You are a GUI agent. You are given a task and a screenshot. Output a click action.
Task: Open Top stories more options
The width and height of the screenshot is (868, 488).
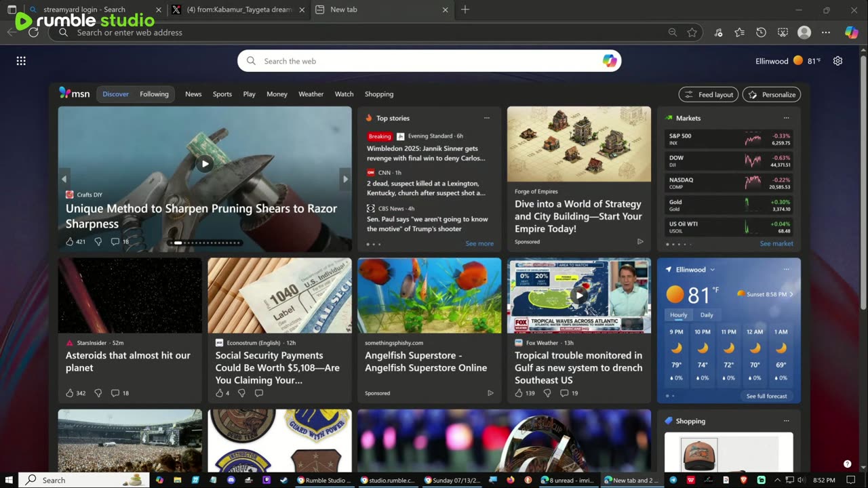tap(486, 118)
